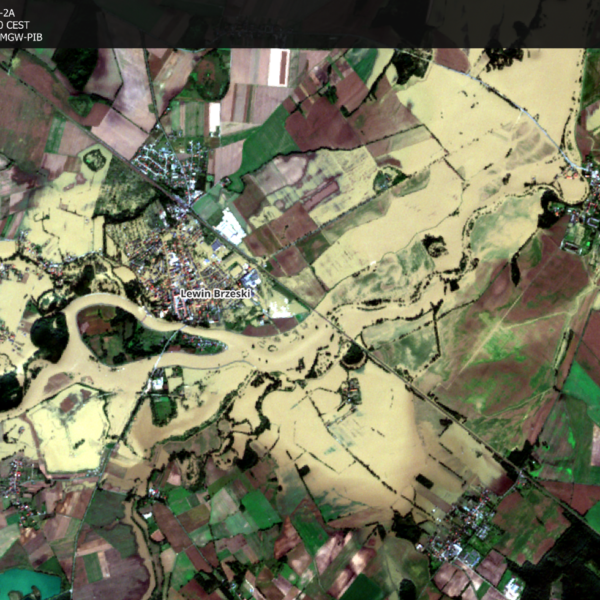This screenshot has height=600, width=600.
Task: Click the 'MGW-PIB' caption text
Action: click(x=21, y=38)
